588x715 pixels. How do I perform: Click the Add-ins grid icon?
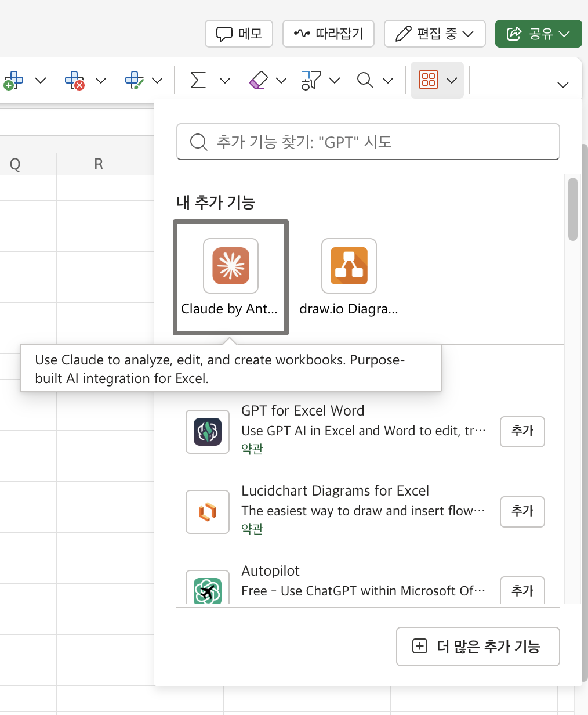point(429,80)
